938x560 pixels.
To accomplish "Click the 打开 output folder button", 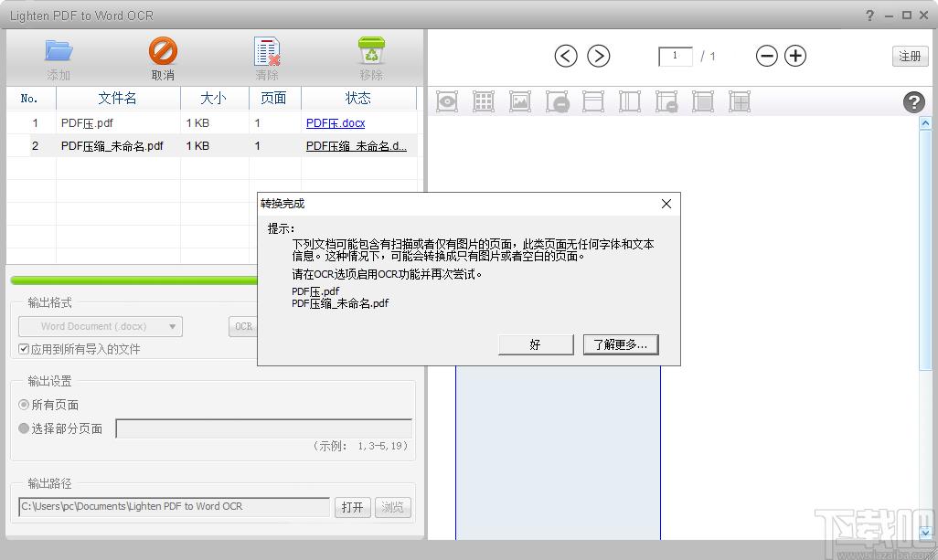I will pyautogui.click(x=352, y=507).
